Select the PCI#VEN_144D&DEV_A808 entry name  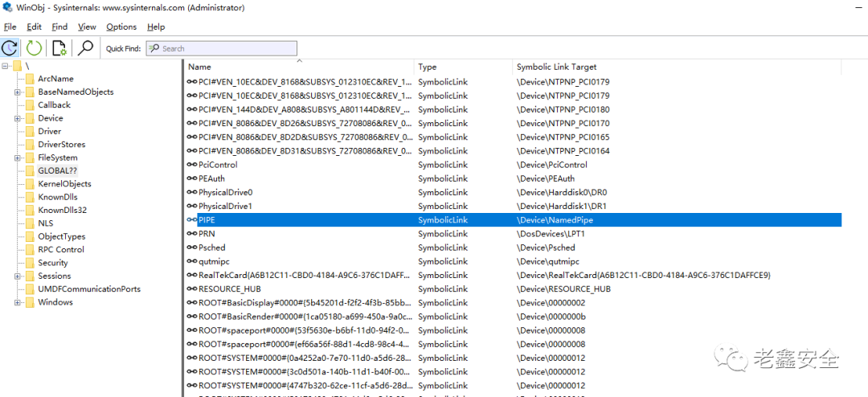point(305,109)
